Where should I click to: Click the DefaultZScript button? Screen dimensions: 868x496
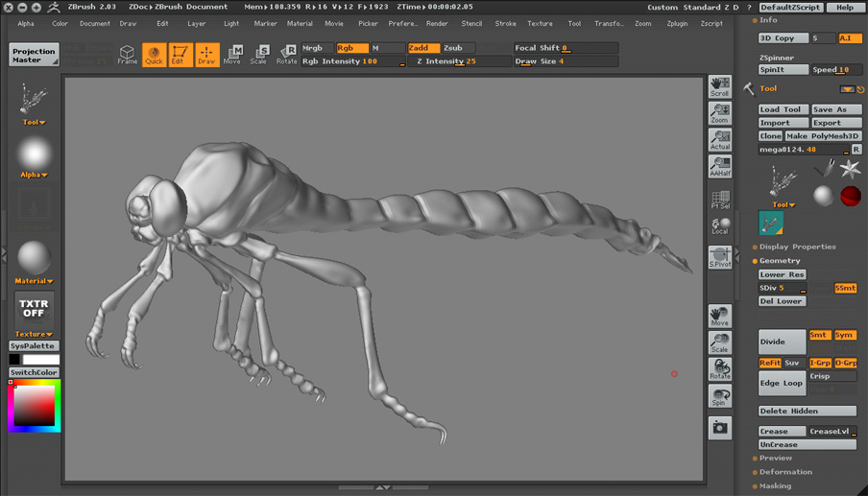[x=790, y=7]
